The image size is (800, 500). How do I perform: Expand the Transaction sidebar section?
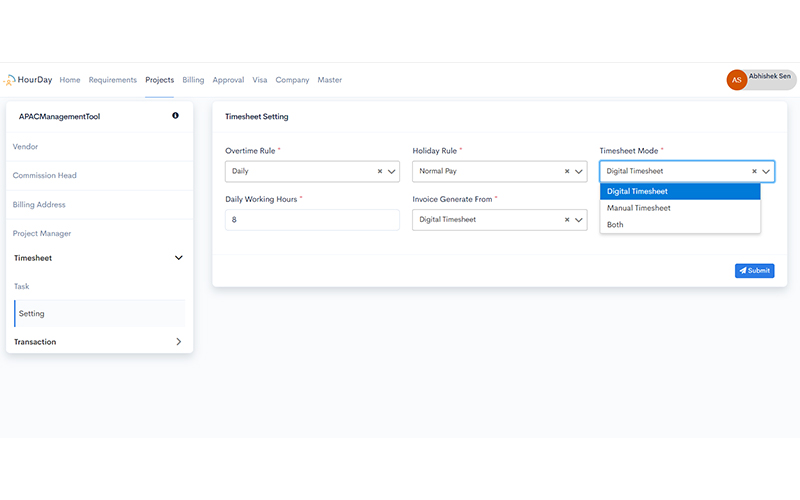click(178, 342)
